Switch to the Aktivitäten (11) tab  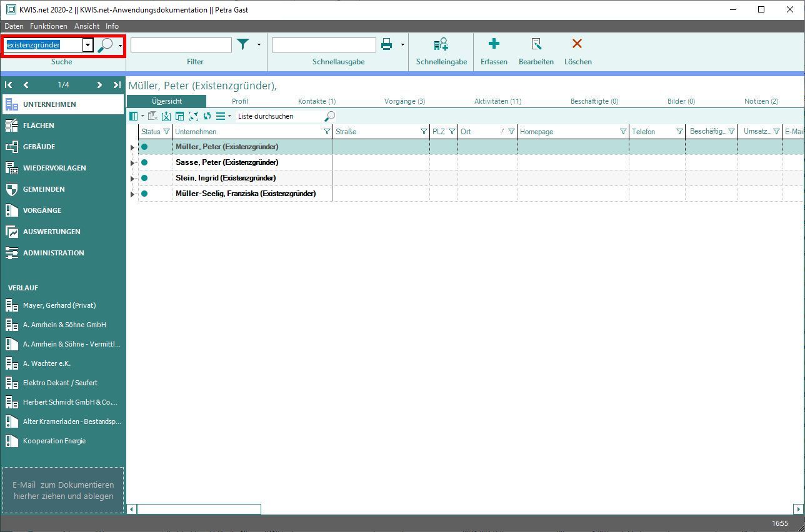497,101
